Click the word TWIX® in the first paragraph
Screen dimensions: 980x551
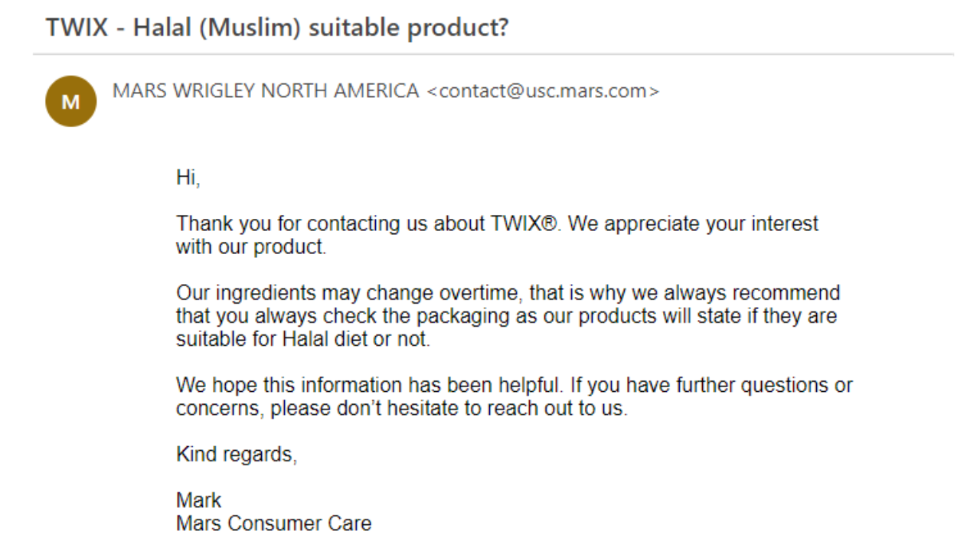pyautogui.click(x=524, y=223)
